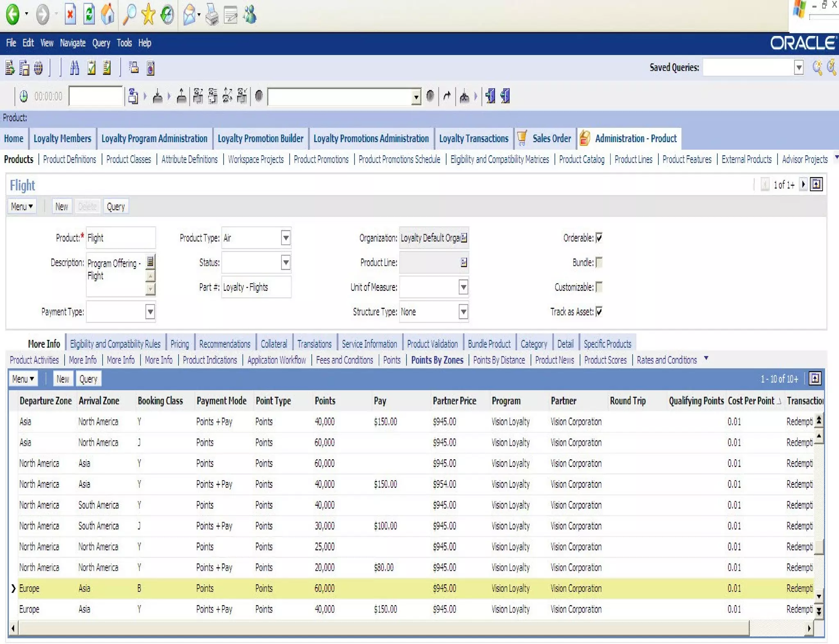Open the Points By Zones Menu dropdown
Screen dimensions: 839x644
[x=23, y=379]
